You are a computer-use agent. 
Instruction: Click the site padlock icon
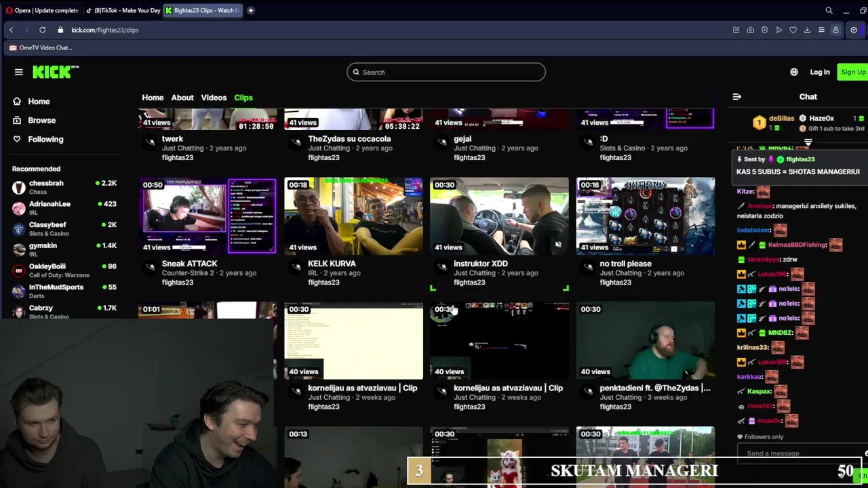(60, 30)
